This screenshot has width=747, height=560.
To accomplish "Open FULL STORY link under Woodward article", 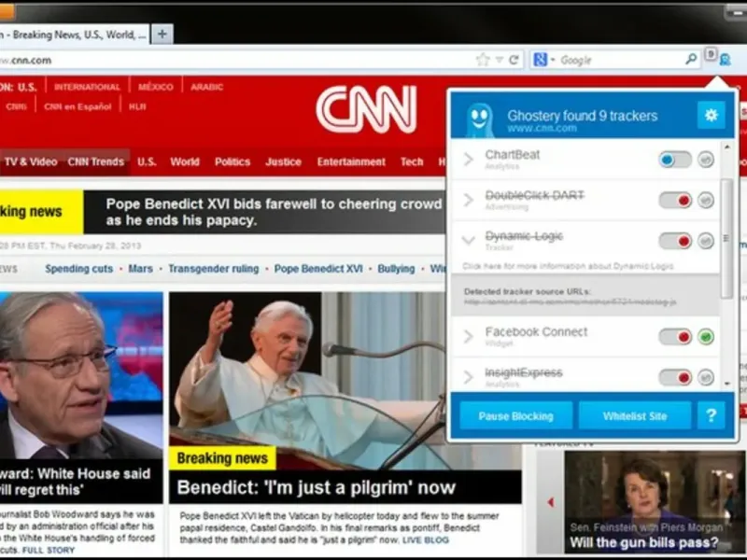I will click(x=49, y=550).
